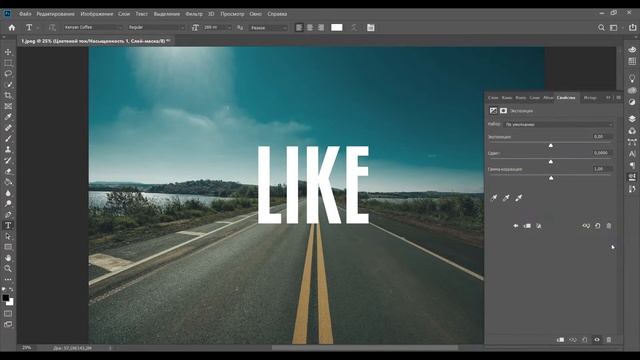Viewport: 640px width, 360px height.
Task: Toggle text orientation in options bar
Action: 52,28
